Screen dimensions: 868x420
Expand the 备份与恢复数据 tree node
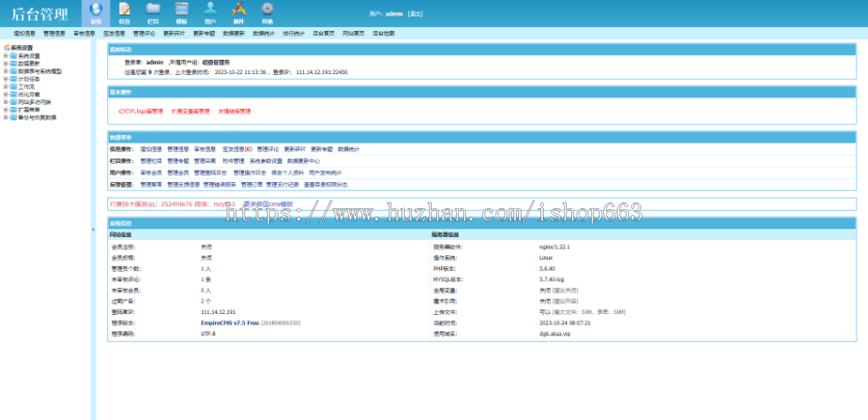(5, 117)
